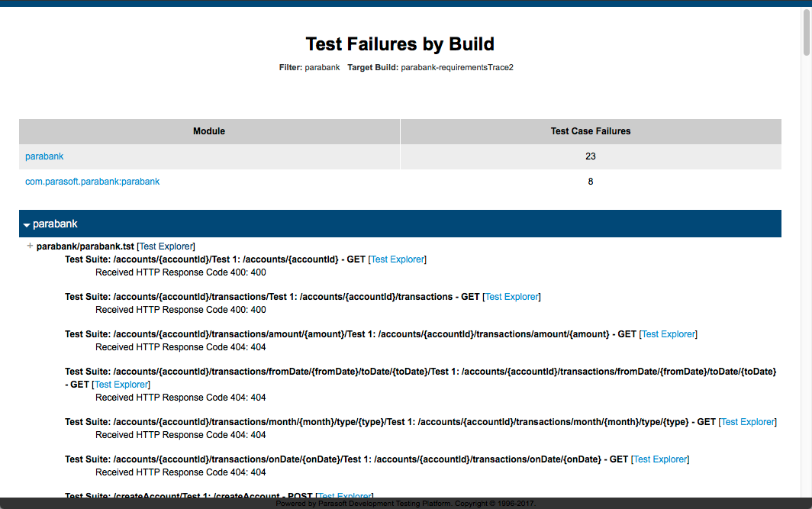This screenshot has height=509, width=812.
Task: Open Test Explorer for onDate transactions test
Action: click(x=660, y=459)
